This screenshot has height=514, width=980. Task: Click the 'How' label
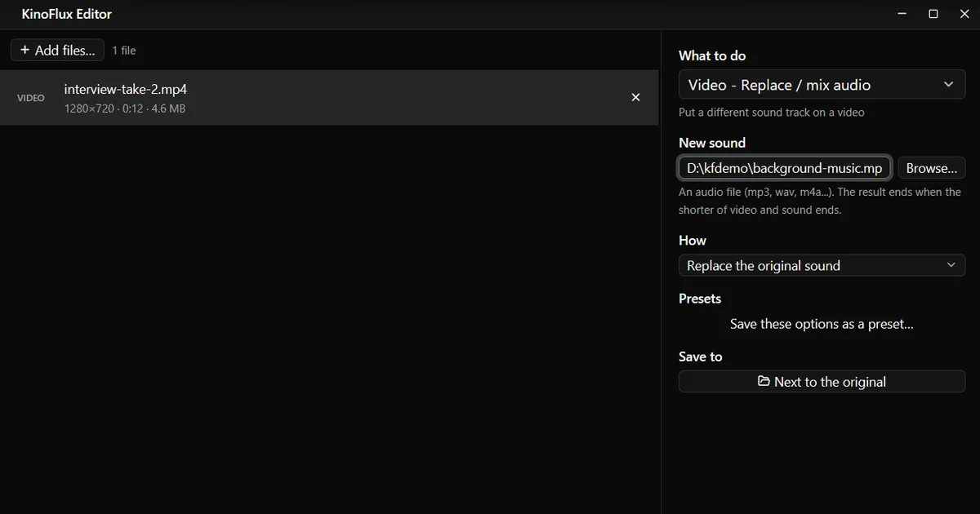[x=693, y=241]
